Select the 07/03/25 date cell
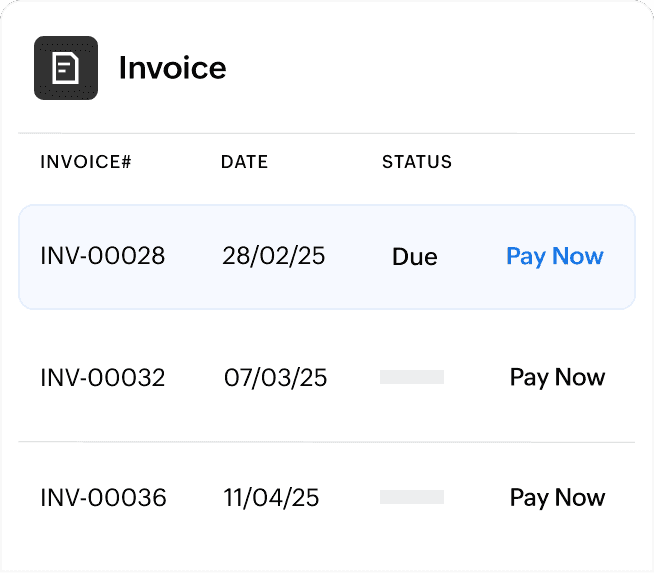Screen dimensions: 654x573 click(275, 378)
